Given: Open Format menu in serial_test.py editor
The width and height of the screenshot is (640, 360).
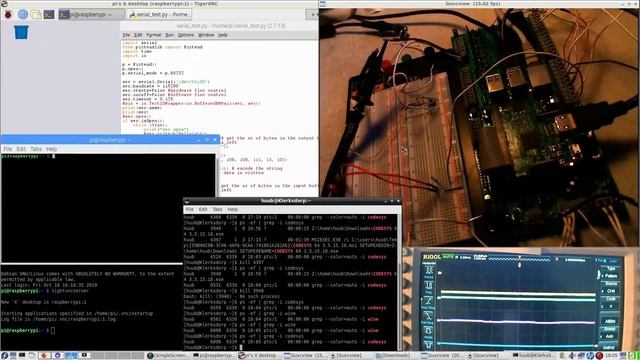Looking at the screenshot, I should pyautogui.click(x=153, y=35).
